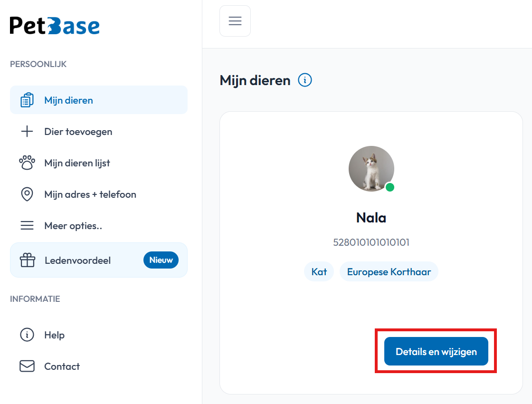This screenshot has height=404, width=532.
Task: Click the info circle icon beside Help
Action: (x=27, y=335)
